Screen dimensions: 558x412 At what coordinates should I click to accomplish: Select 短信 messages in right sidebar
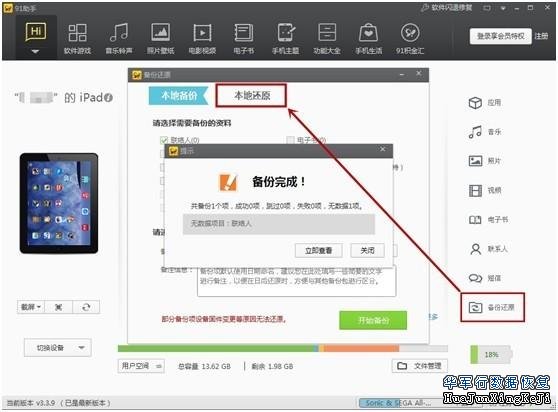(485, 278)
